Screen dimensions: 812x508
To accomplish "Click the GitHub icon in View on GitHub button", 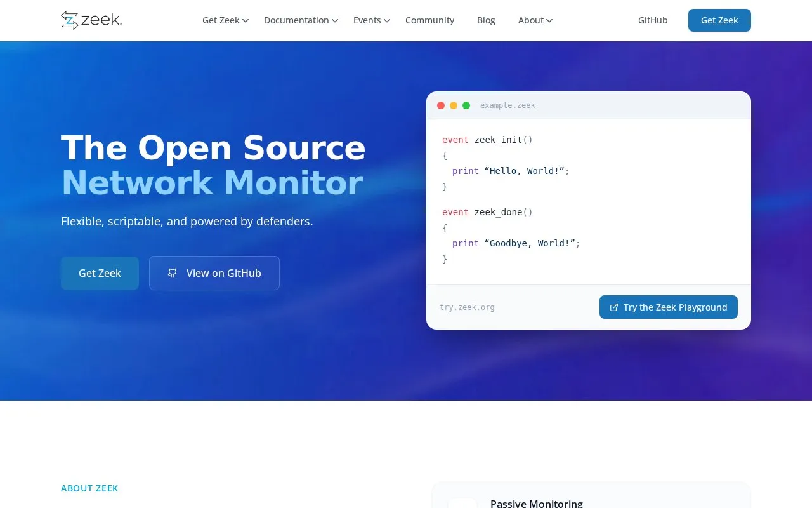I will click(x=173, y=273).
